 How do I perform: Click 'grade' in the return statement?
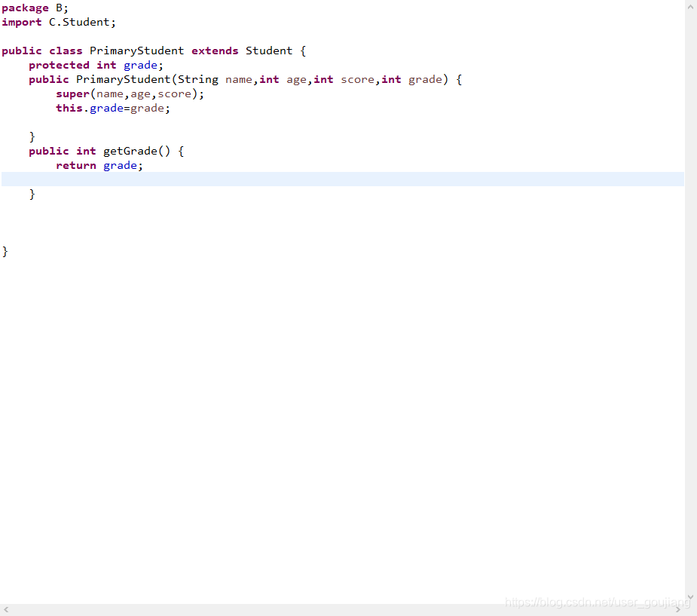(x=120, y=165)
